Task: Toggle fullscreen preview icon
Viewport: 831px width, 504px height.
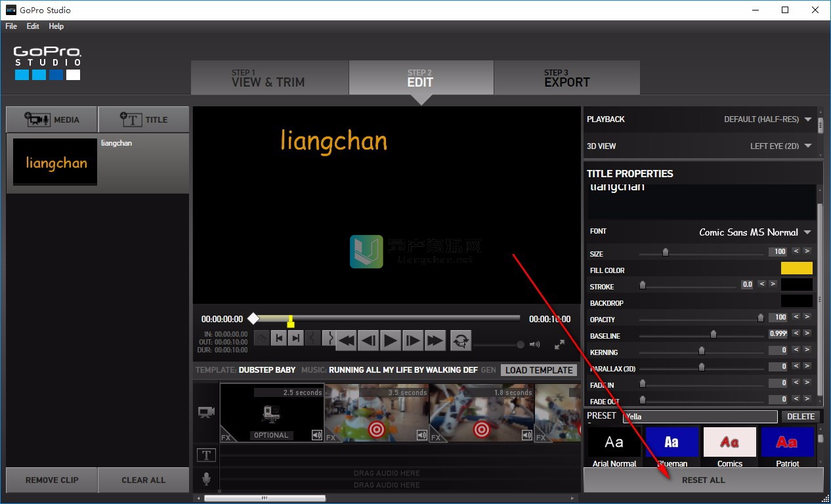Action: (x=559, y=344)
